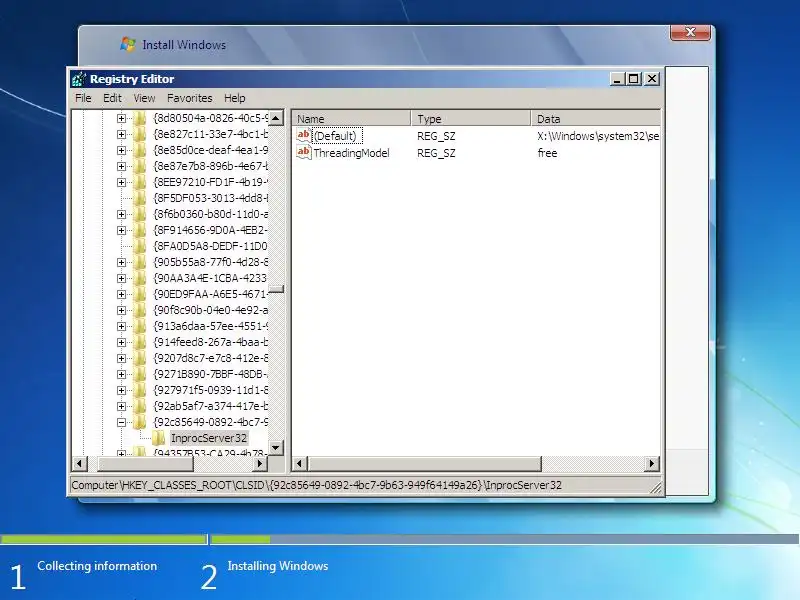Viewport: 800px width, 600px height.
Task: Expand the {90AA3A4E-1CBA-4233 key
Action: [x=121, y=278]
